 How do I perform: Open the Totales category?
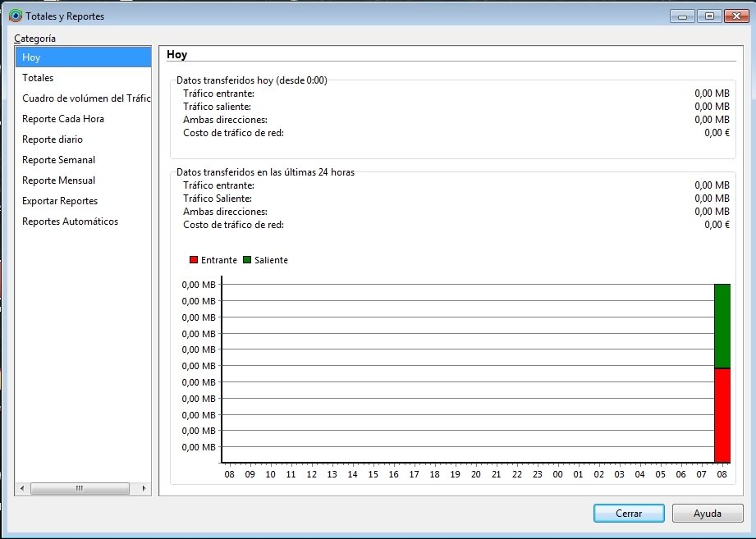pos(84,78)
